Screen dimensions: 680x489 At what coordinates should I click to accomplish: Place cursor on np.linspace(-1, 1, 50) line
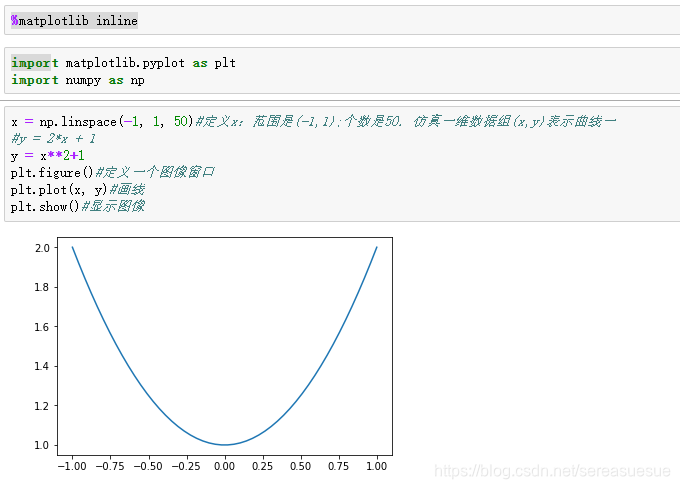(x=313, y=121)
